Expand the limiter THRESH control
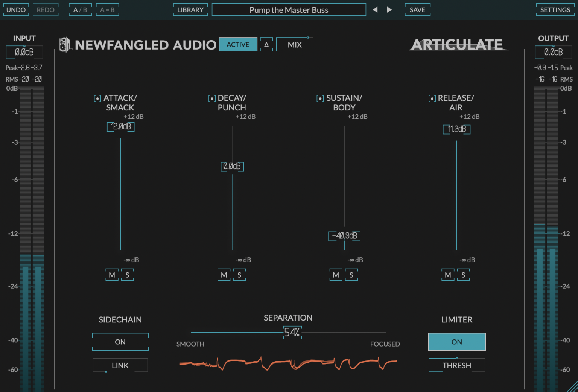 point(456,365)
